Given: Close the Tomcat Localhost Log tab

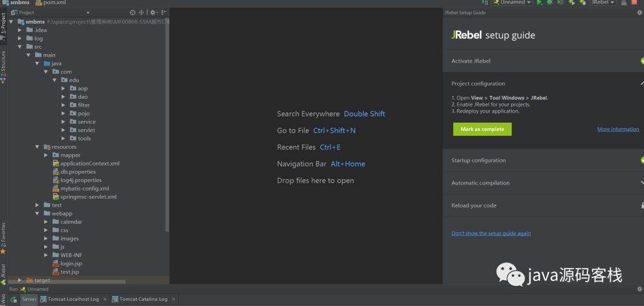Looking at the screenshot, I should tap(105, 299).
